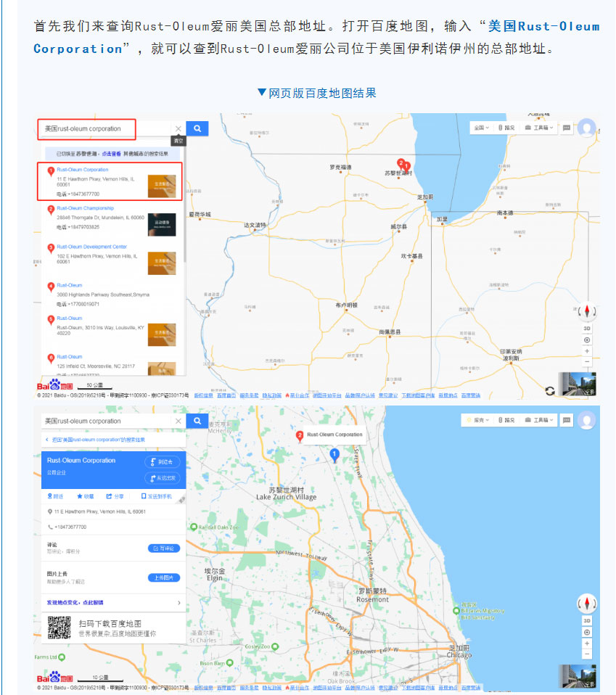Toggle the 收藏 favorite star
Viewport: 616px width, 695px height.
85,496
